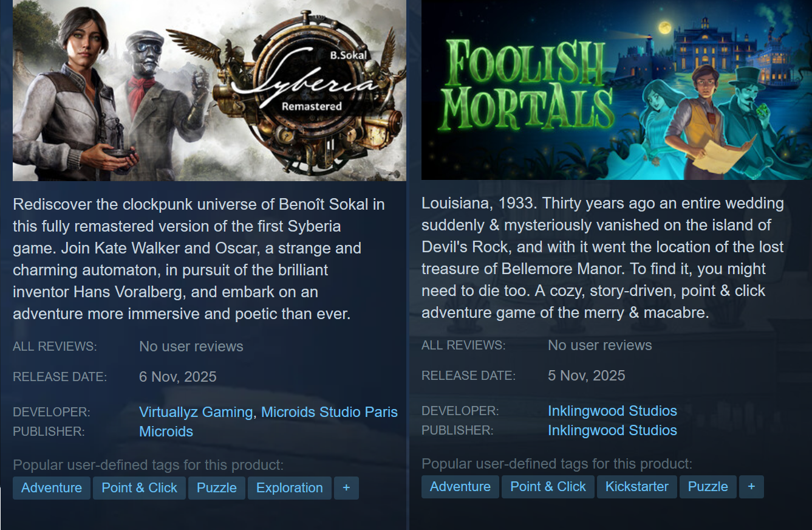Select the Puzzle tag under Foolish Mortals
This screenshot has height=530, width=812.
[x=708, y=487]
